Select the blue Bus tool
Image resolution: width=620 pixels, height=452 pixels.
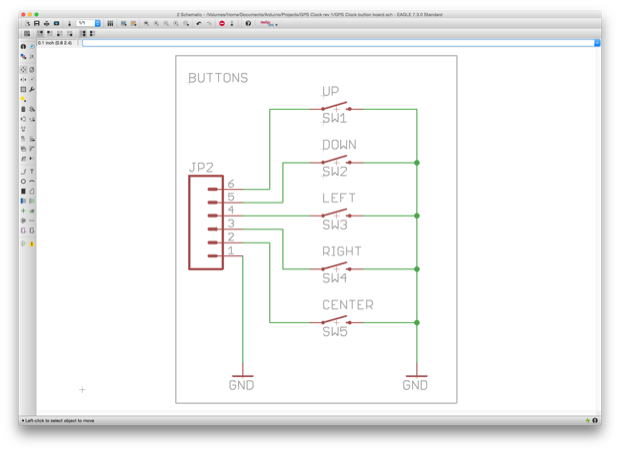pos(23,201)
